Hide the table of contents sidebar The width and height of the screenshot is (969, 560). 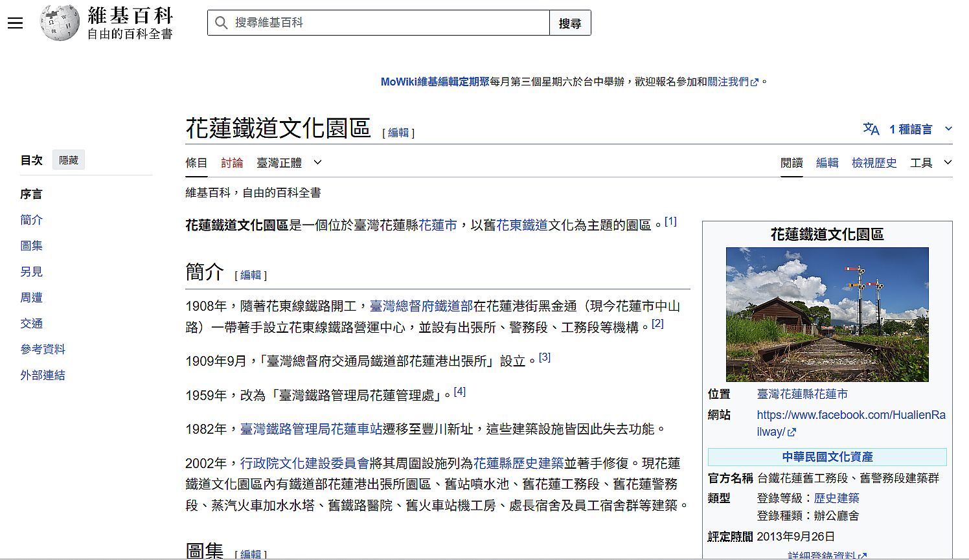tap(68, 160)
